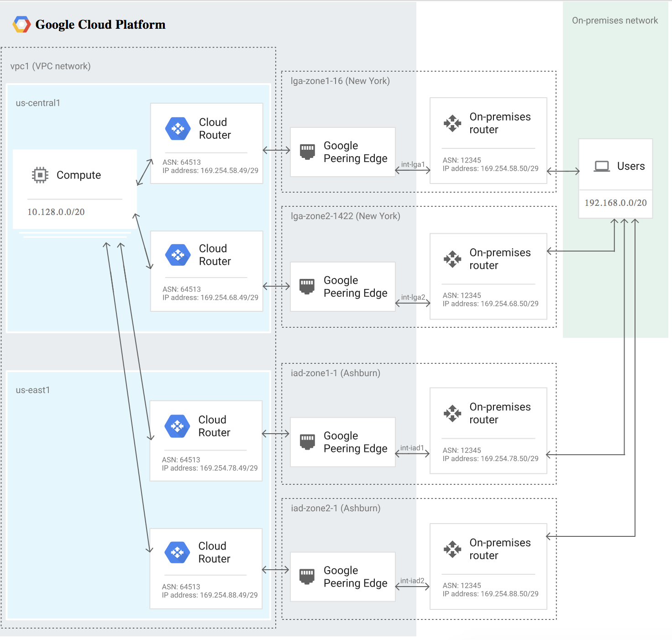Click the us-east1 region label

33,390
